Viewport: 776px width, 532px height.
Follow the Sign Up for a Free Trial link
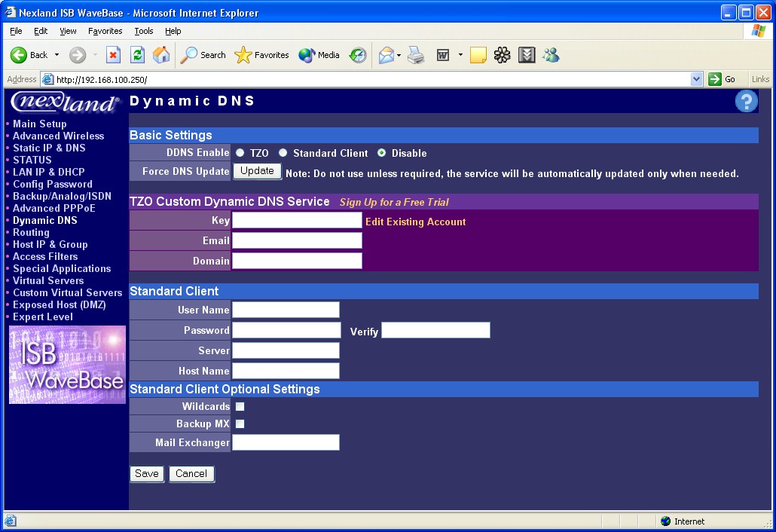[394, 202]
